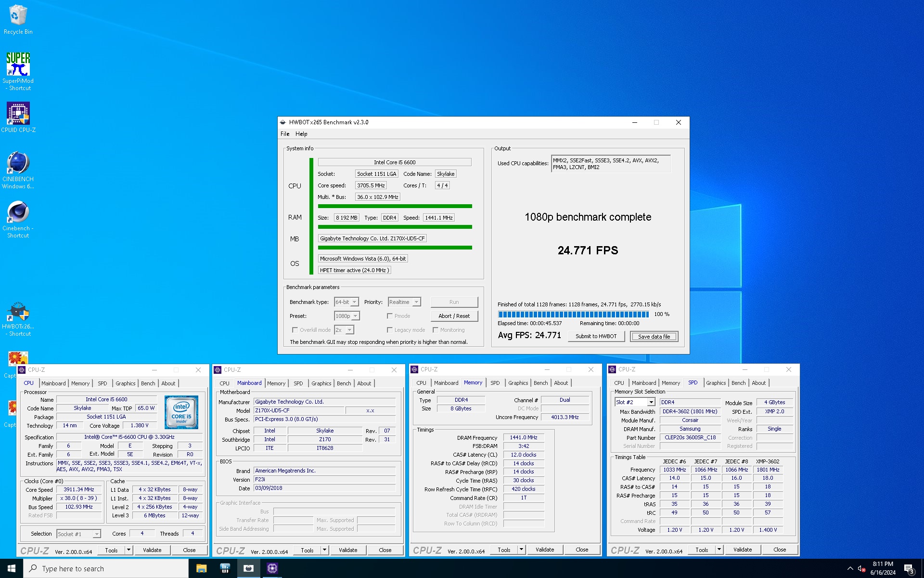The width and height of the screenshot is (924, 578).
Task: Click Validate in CPU-Z CPU window
Action: pos(152,550)
